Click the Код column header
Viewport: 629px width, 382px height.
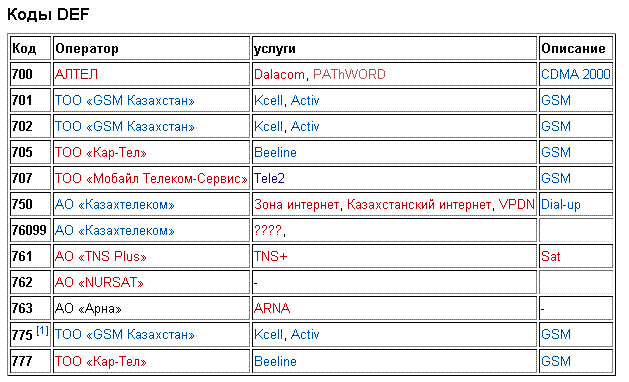(30, 49)
